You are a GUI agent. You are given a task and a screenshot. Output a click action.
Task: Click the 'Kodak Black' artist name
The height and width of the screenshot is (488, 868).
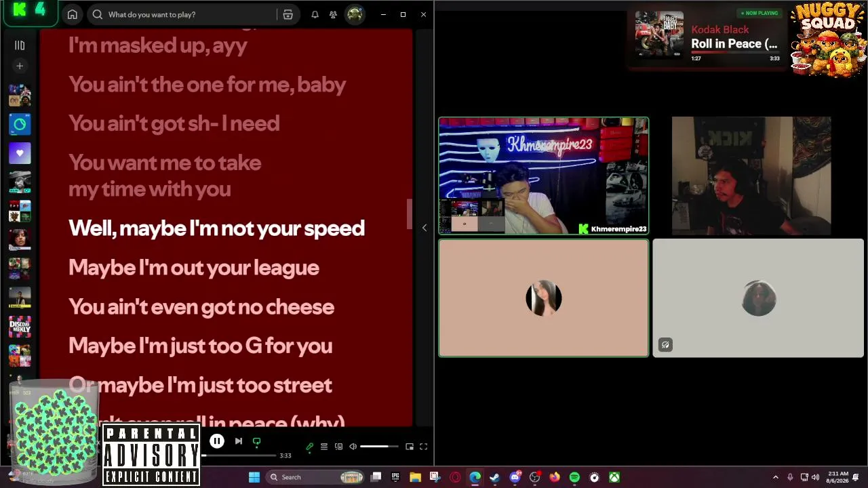coord(720,30)
